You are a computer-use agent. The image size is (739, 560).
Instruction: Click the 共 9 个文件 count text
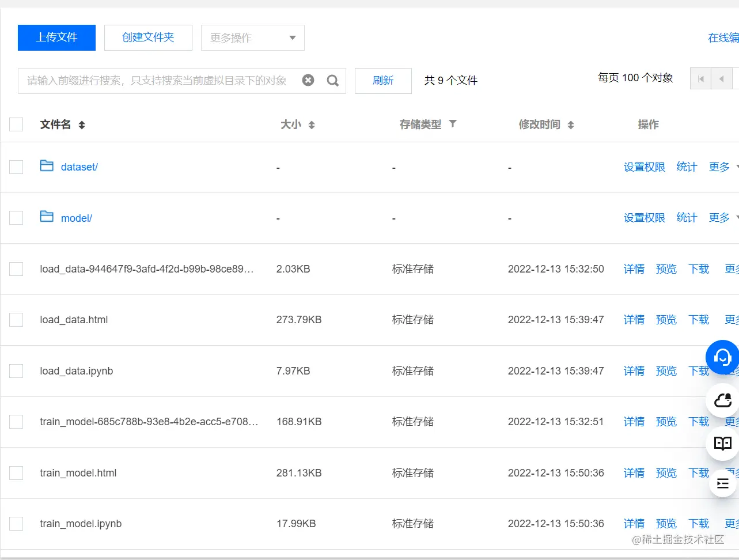pos(451,81)
